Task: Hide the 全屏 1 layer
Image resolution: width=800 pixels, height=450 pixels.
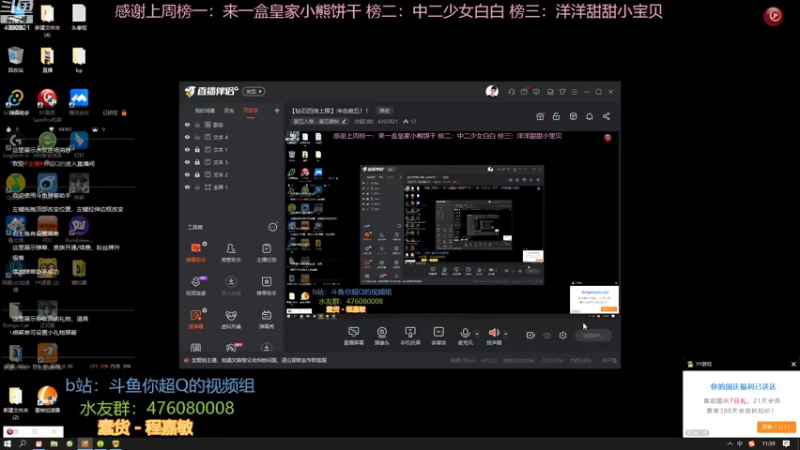Action: [x=187, y=187]
